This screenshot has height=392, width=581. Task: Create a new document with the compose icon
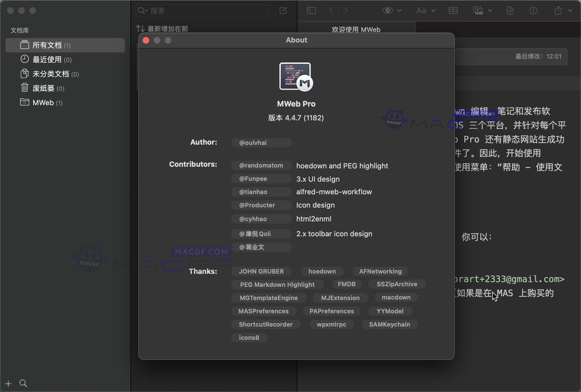[x=283, y=10]
